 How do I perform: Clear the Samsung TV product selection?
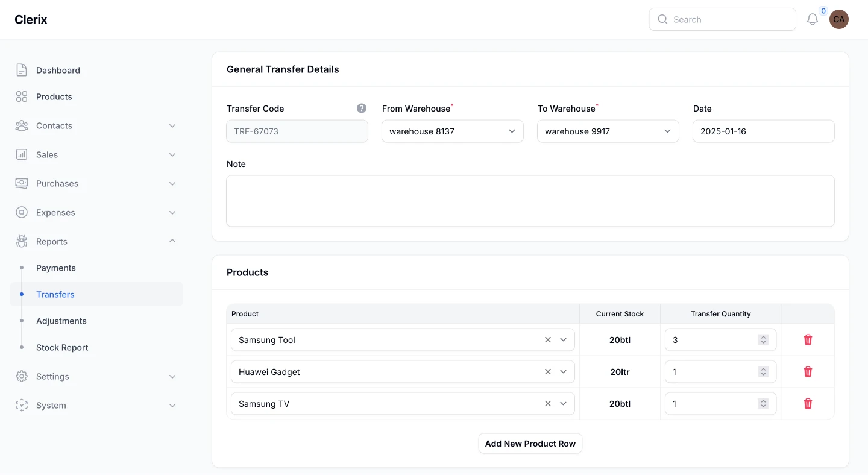tap(548, 404)
